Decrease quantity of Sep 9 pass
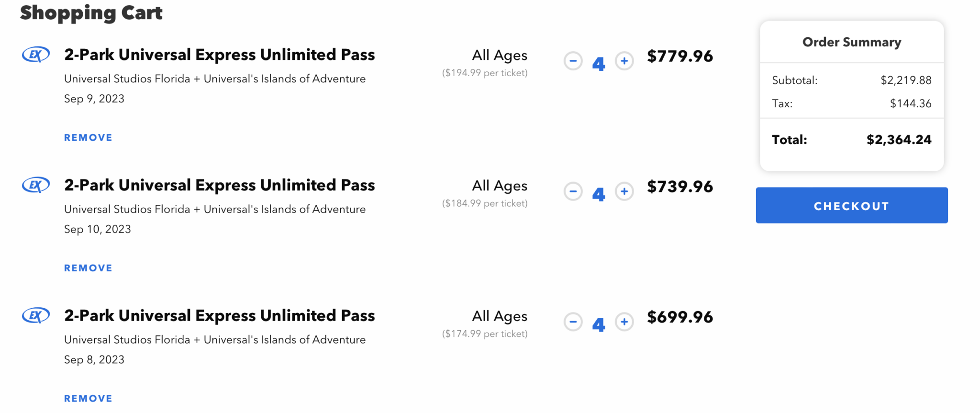 click(573, 61)
